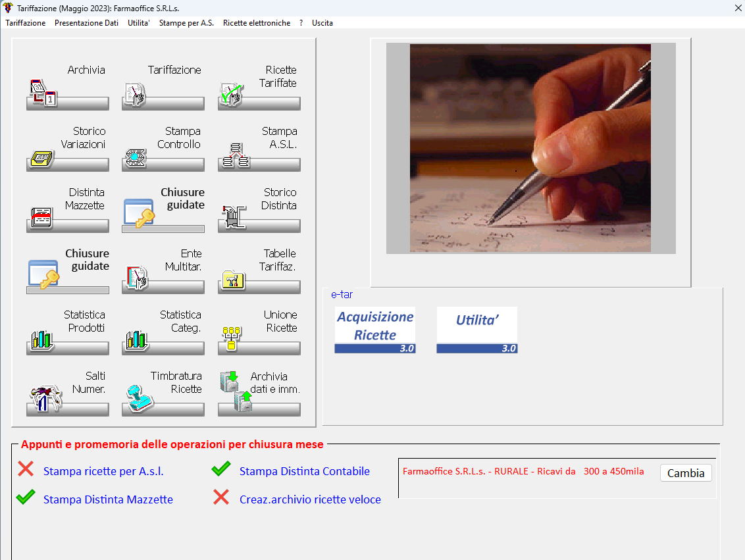The height and width of the screenshot is (560, 745).
Task: Open the Archivia calendar icon button
Action: pyautogui.click(x=68, y=86)
